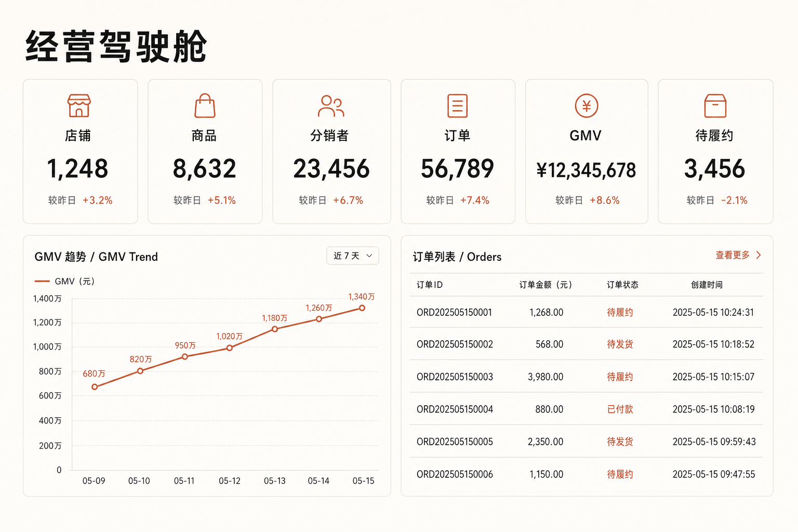Click the 经营驾驶舱 page title
798x532 pixels.
[x=116, y=46]
